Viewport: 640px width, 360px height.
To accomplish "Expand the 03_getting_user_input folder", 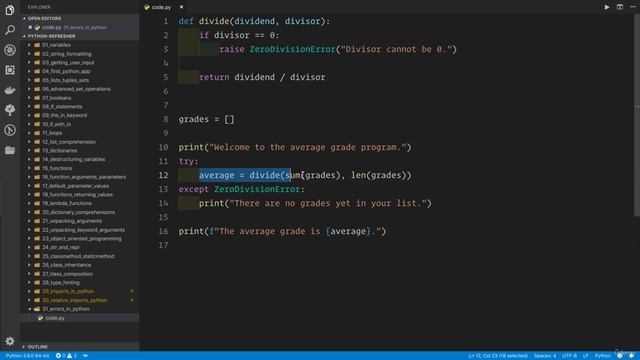I will (29, 62).
